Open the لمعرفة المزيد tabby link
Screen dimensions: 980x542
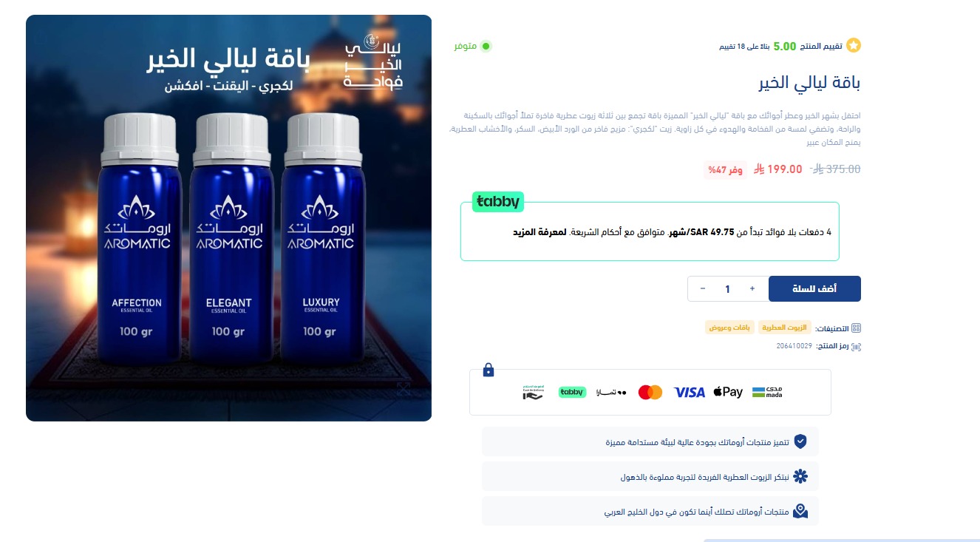point(540,232)
